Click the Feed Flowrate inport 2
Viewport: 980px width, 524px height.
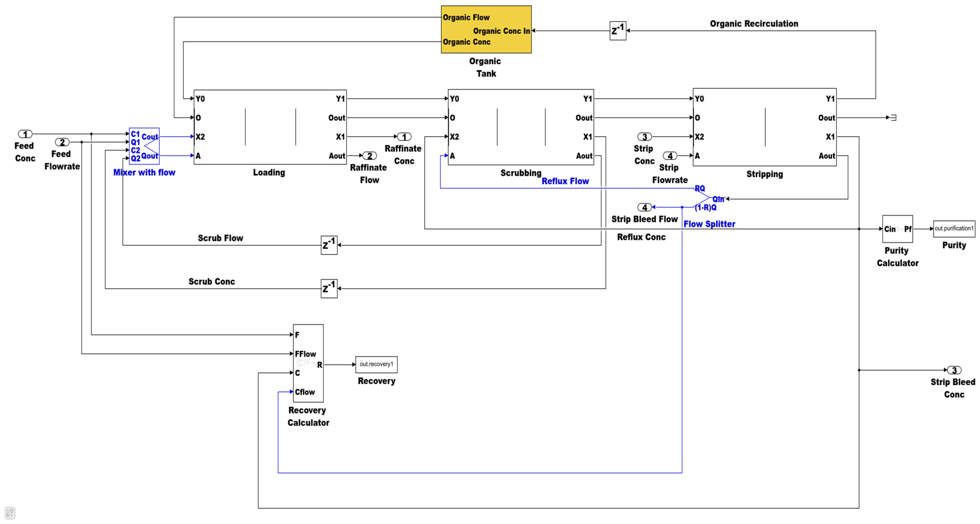pyautogui.click(x=62, y=142)
